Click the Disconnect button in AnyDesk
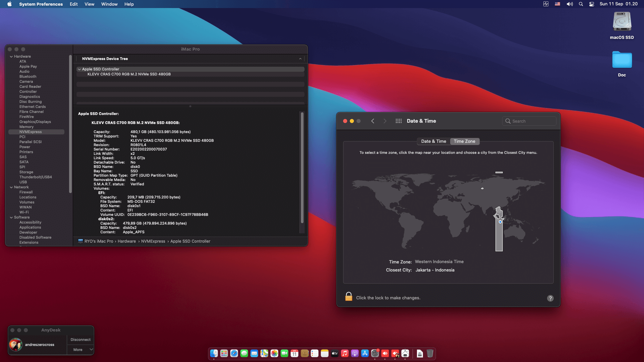 (80, 340)
